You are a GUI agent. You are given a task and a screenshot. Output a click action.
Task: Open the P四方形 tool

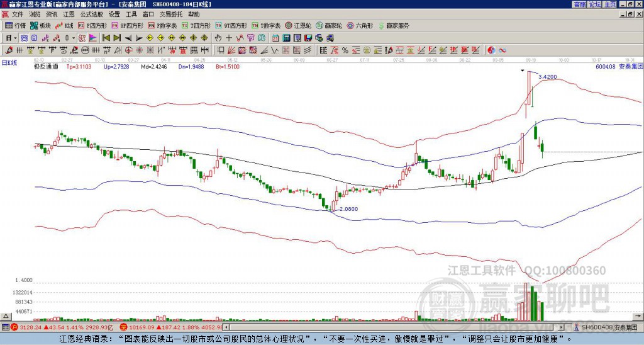pos(92,25)
